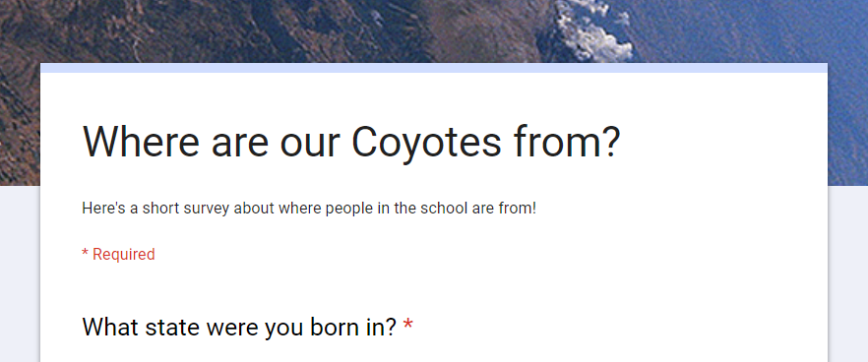Click the survey description text line
The height and width of the screenshot is (362, 868).
[309, 209]
